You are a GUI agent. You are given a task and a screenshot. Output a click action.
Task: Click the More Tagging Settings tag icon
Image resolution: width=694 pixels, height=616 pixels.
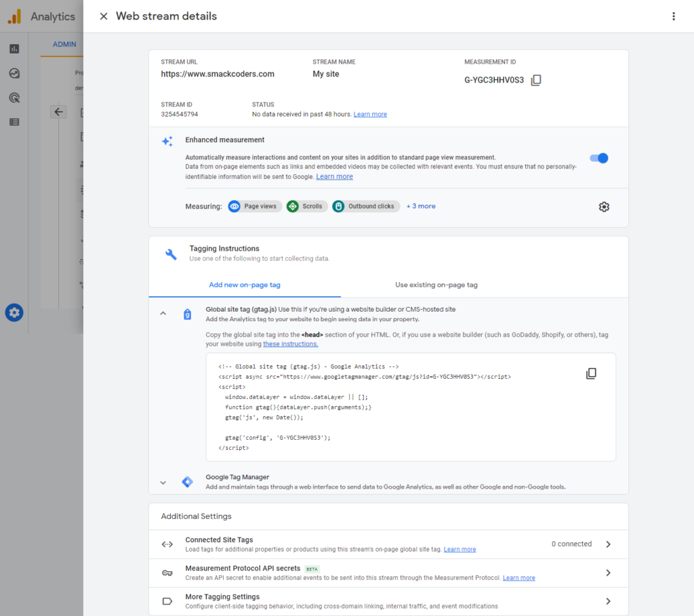pyautogui.click(x=167, y=601)
